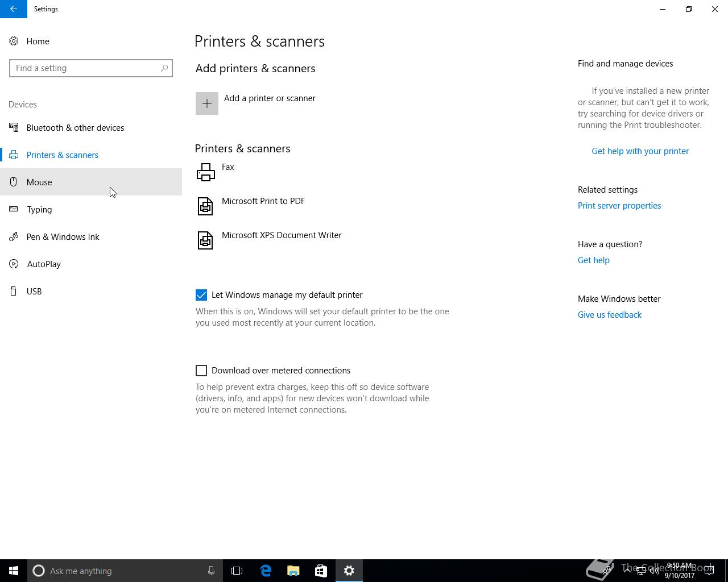The height and width of the screenshot is (582, 728).
Task: Click the Give us feedback link
Action: pyautogui.click(x=610, y=315)
